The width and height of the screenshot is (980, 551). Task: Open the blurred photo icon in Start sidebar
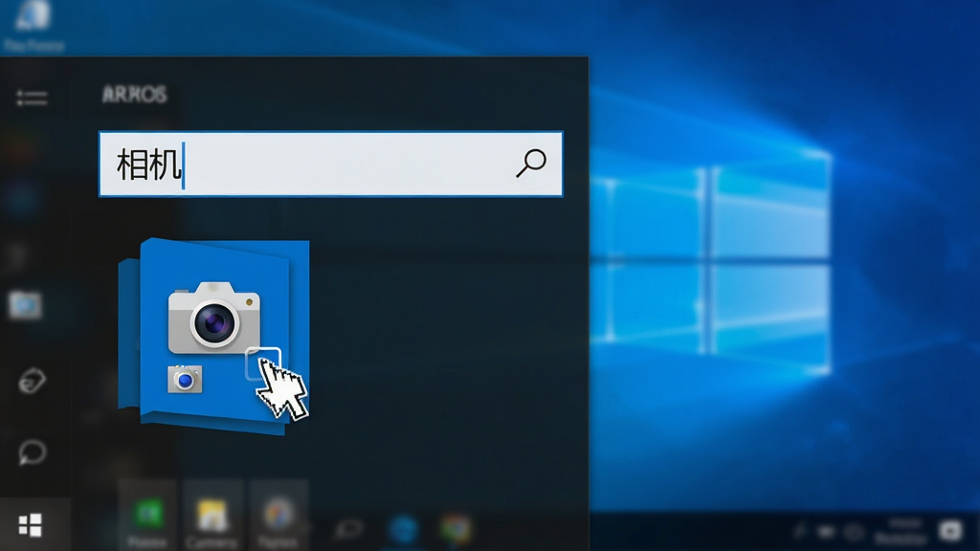pos(25,305)
